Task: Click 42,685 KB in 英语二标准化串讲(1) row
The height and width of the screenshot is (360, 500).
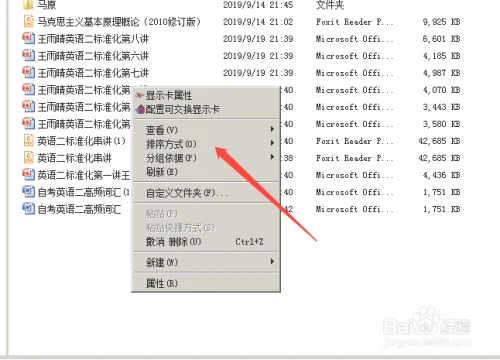Action: pos(439,141)
